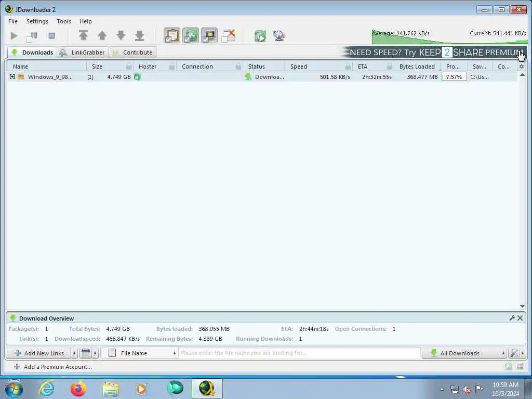Open Windows Start menu
Screen dimensions: 532x399
pyautogui.click(x=14, y=389)
